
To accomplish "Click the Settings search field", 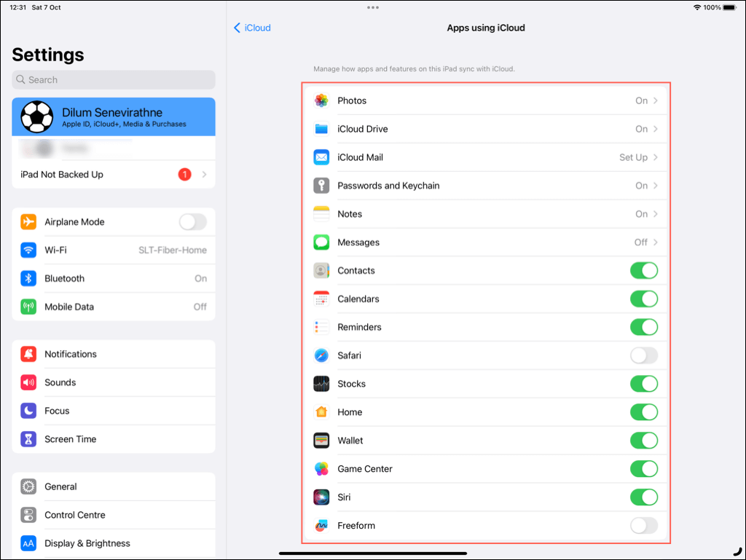I will point(114,80).
